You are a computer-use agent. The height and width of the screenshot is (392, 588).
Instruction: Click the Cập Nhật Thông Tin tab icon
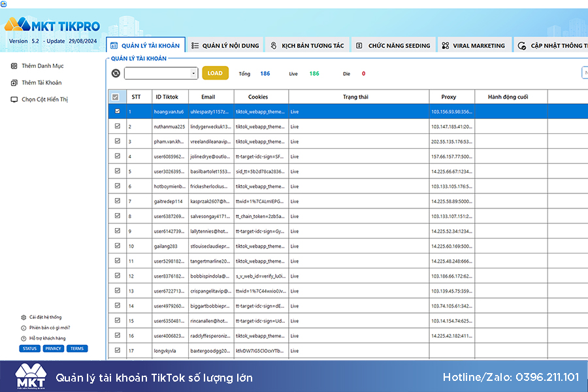tap(521, 46)
